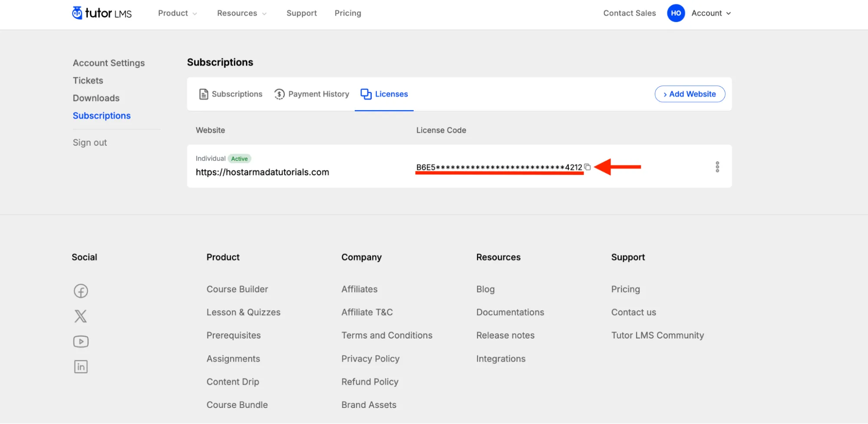Open the Privacy Policy footer link
Viewport: 868px width, 424px height.
pyautogui.click(x=370, y=358)
